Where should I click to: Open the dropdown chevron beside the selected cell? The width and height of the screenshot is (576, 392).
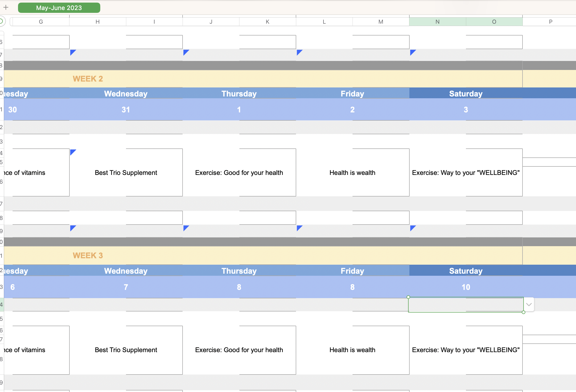(529, 305)
